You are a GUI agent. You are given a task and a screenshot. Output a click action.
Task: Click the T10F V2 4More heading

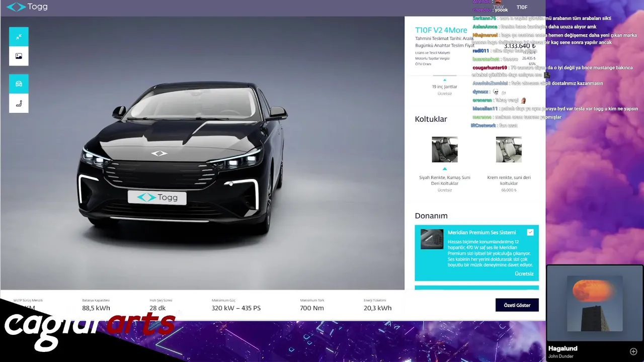pos(441,30)
